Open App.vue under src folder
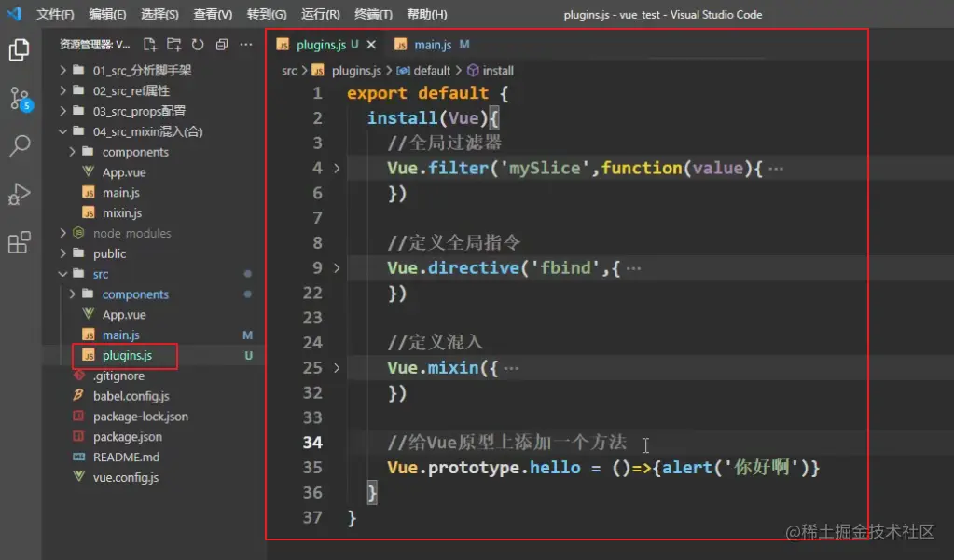The height and width of the screenshot is (560, 954). 123,315
